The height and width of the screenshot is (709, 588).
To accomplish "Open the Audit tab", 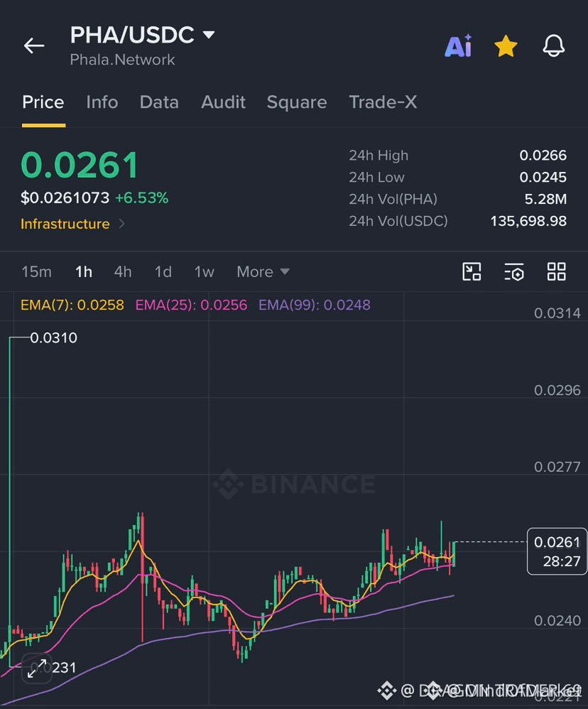I will 223,102.
